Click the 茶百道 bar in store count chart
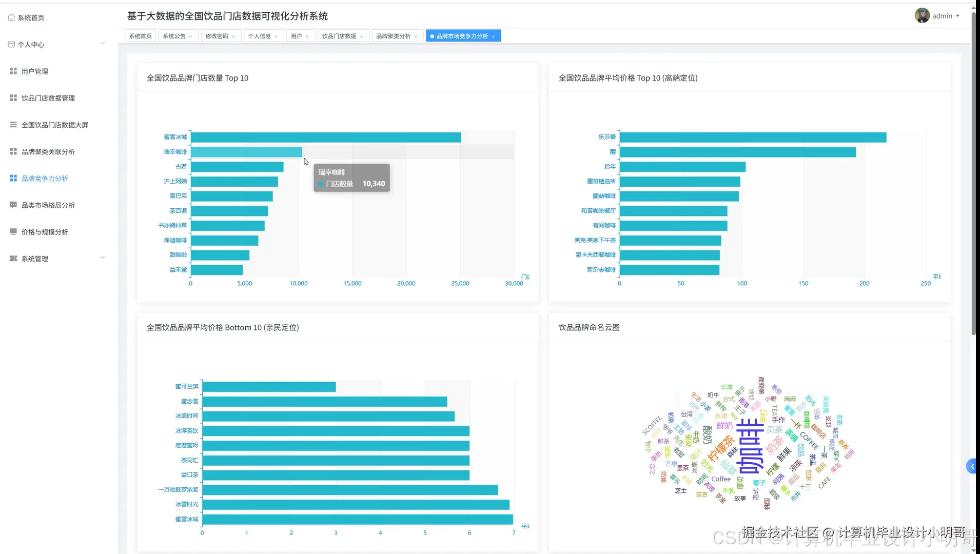This screenshot has height=554, width=980. click(229, 211)
